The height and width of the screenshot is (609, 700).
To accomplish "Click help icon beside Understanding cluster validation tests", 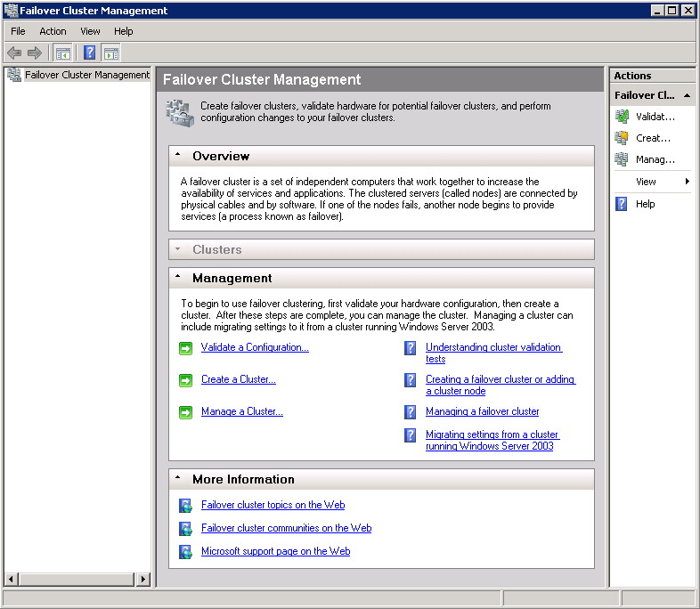I will click(410, 348).
